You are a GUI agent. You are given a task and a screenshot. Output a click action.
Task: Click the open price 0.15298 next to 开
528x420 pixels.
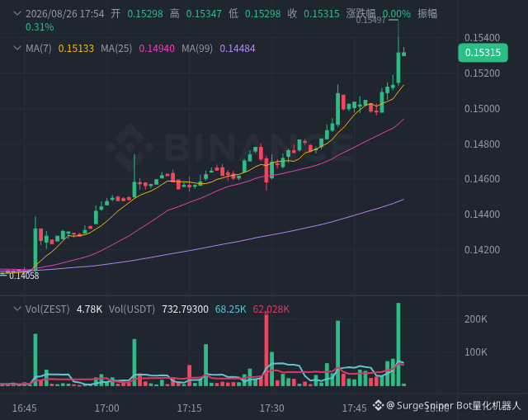[x=145, y=14]
